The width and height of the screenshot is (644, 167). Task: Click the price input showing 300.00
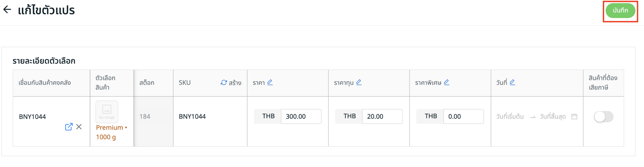[x=301, y=116]
